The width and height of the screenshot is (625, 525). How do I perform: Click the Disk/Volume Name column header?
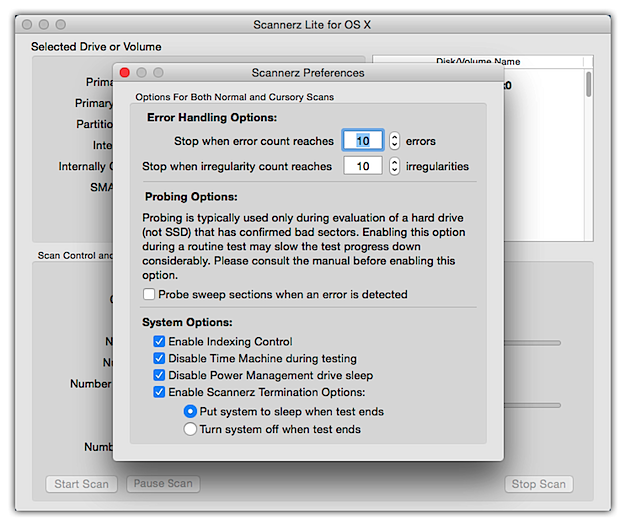(x=478, y=62)
